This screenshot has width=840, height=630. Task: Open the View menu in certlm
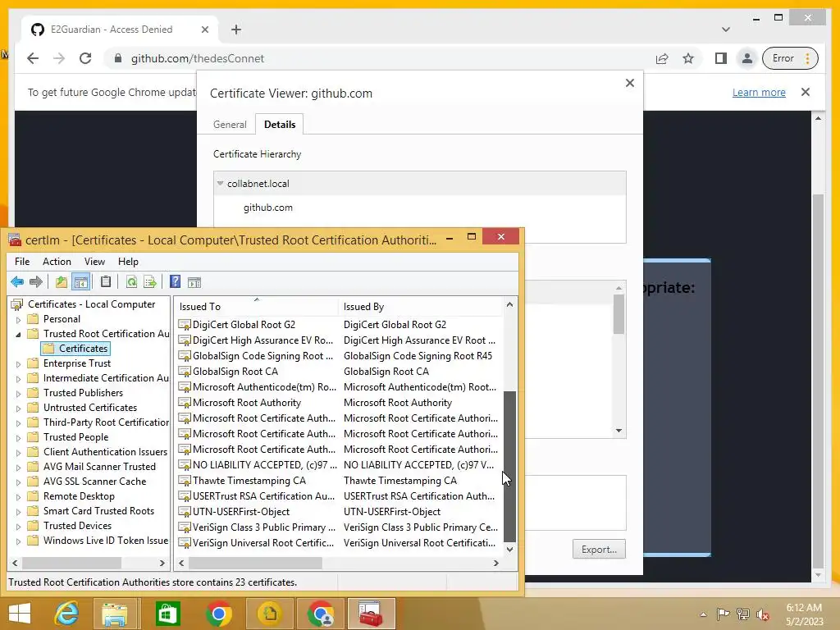point(94,262)
